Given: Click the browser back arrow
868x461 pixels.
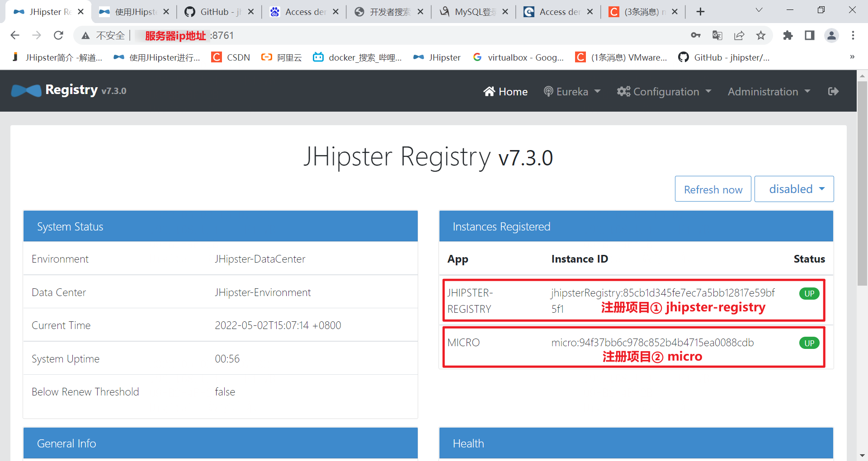Looking at the screenshot, I should pyautogui.click(x=15, y=35).
